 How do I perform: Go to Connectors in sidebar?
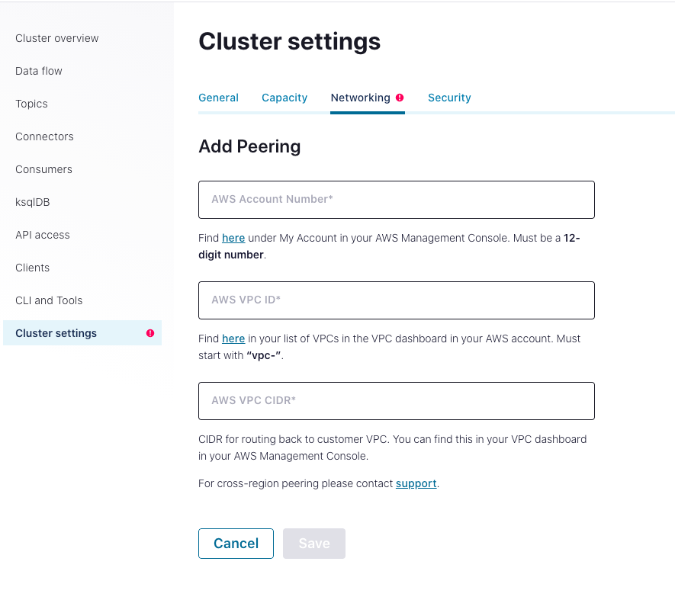point(44,136)
